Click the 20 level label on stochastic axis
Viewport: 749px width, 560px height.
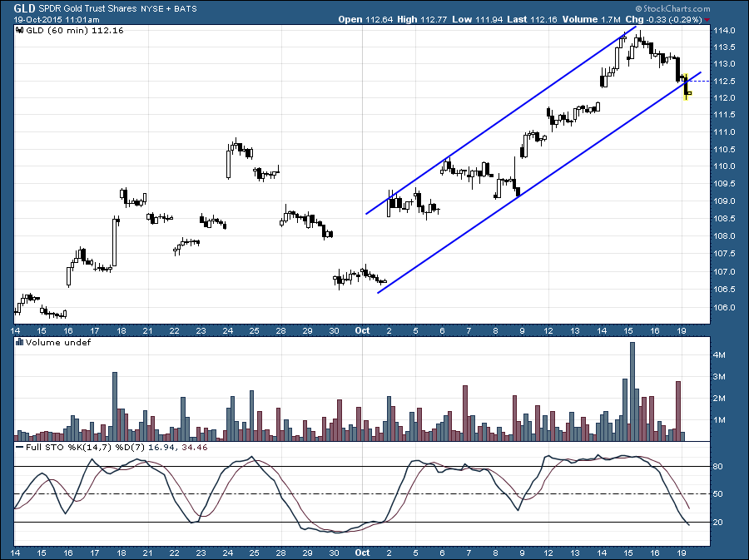716,522
